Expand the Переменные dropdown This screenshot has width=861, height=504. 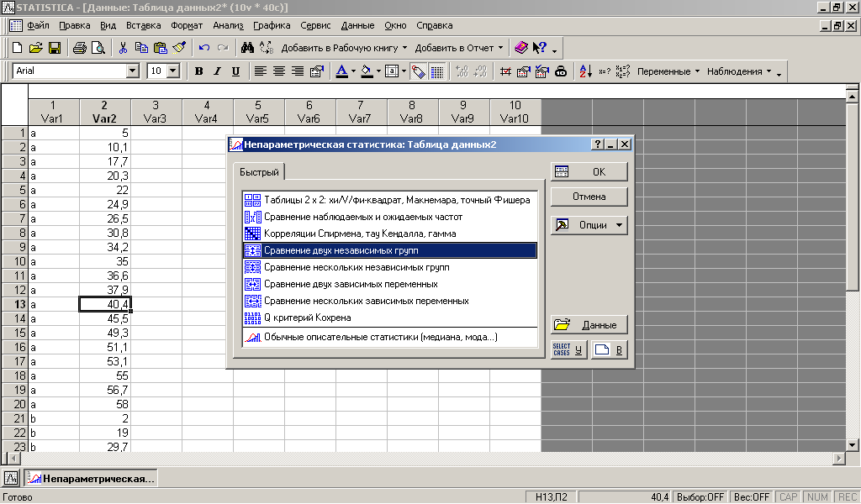(x=668, y=71)
